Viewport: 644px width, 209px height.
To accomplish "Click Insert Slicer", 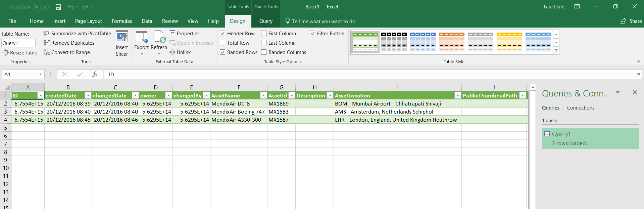I will point(122,44).
